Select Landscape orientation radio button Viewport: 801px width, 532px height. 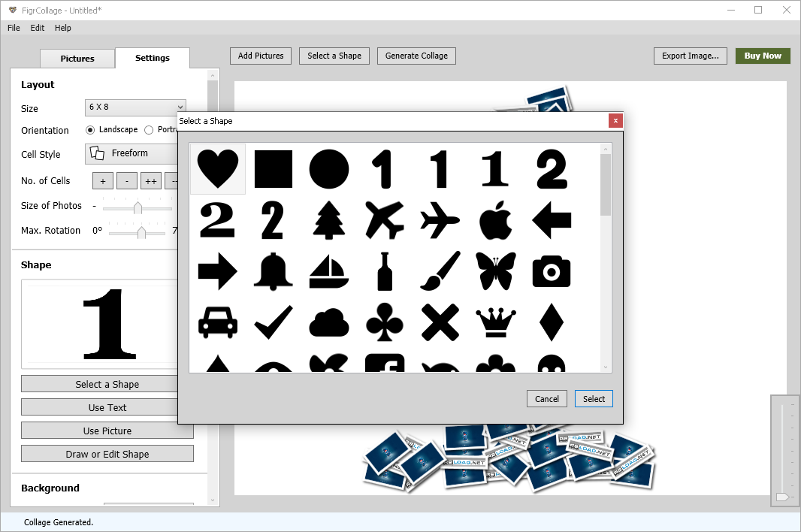(x=90, y=130)
